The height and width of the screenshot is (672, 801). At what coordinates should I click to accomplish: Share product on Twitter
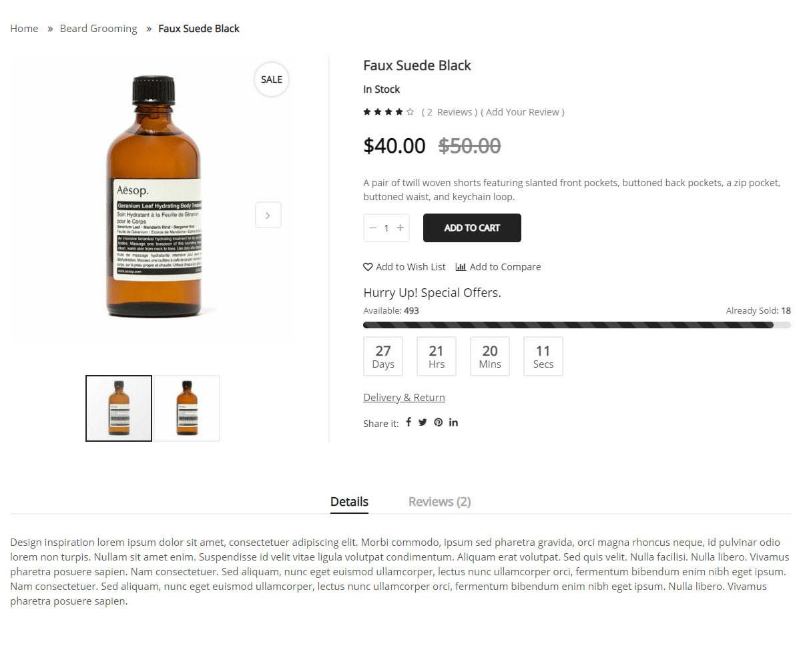pos(423,422)
